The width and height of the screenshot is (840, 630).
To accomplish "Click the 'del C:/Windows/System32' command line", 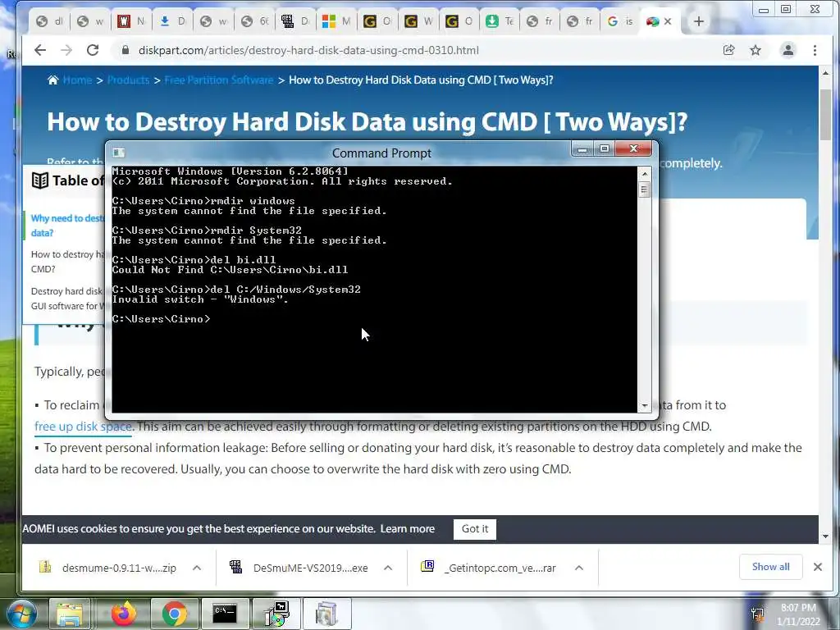I will (x=236, y=290).
